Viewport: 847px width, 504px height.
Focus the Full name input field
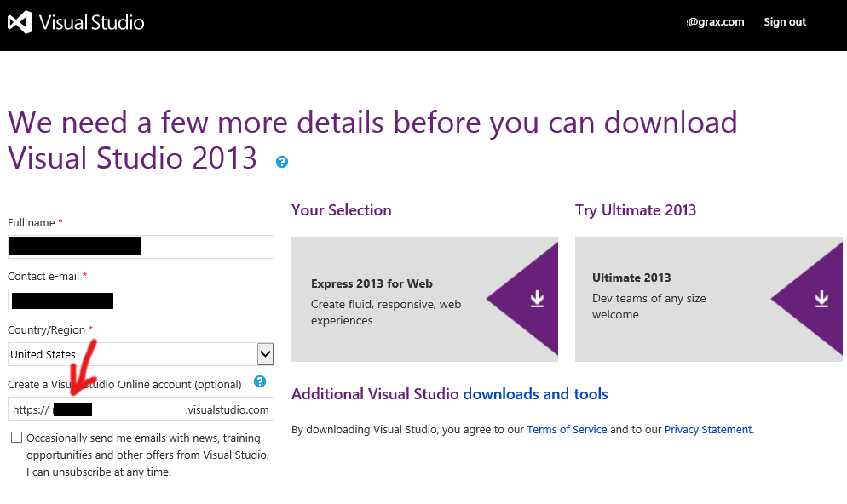click(x=141, y=247)
